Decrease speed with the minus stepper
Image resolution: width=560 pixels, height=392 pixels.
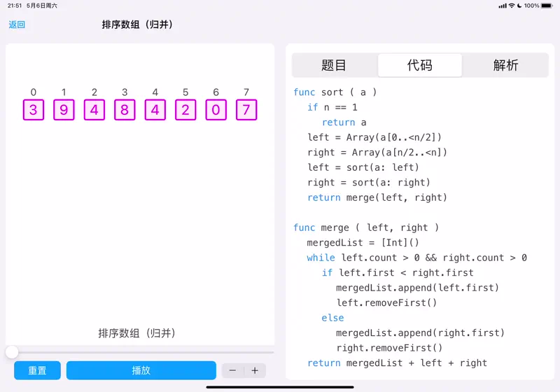(x=233, y=370)
